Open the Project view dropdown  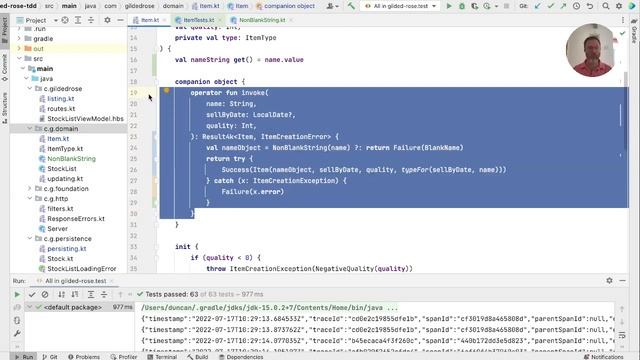(56, 20)
